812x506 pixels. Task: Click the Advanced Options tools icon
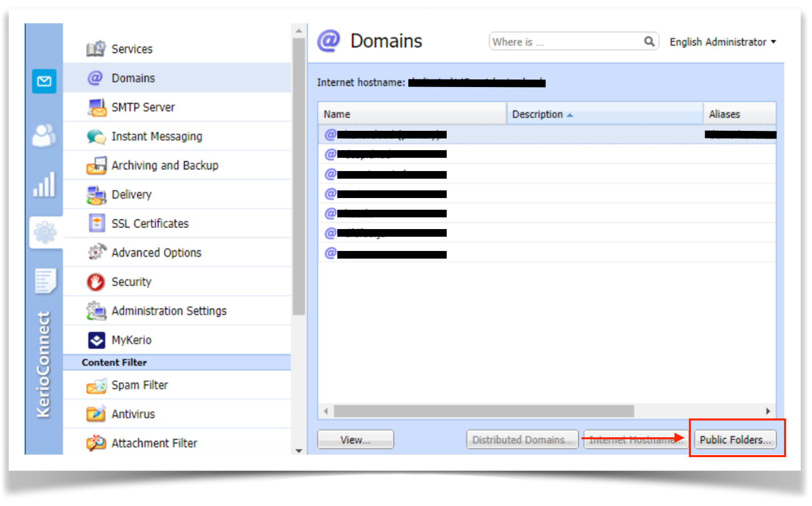tap(97, 252)
